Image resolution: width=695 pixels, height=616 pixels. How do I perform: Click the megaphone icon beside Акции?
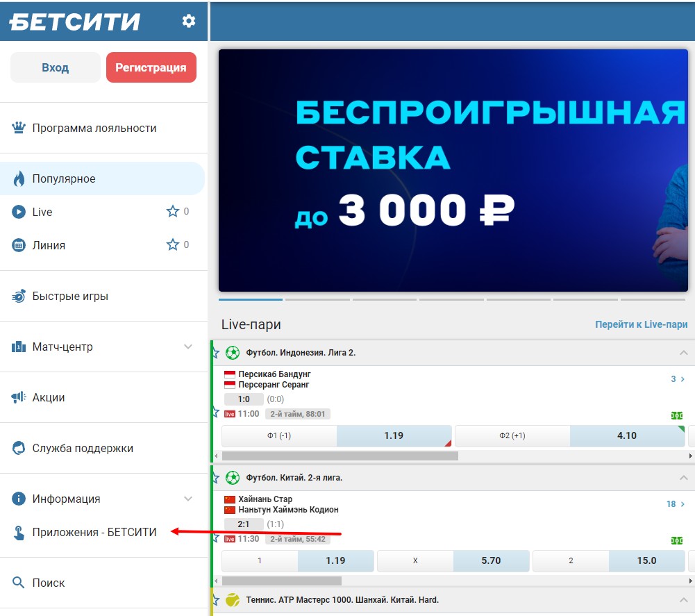tap(19, 397)
